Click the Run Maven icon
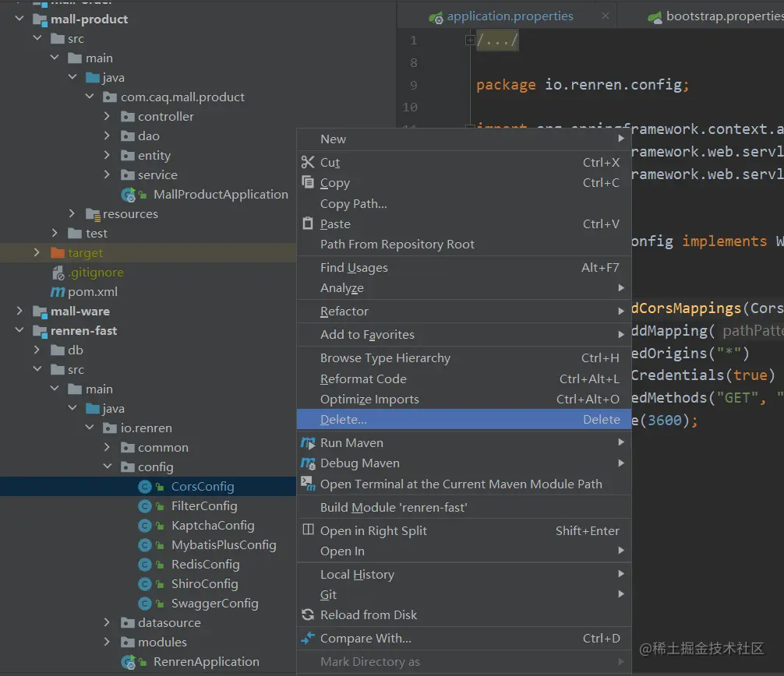Image resolution: width=784 pixels, height=676 pixels. pos(308,442)
